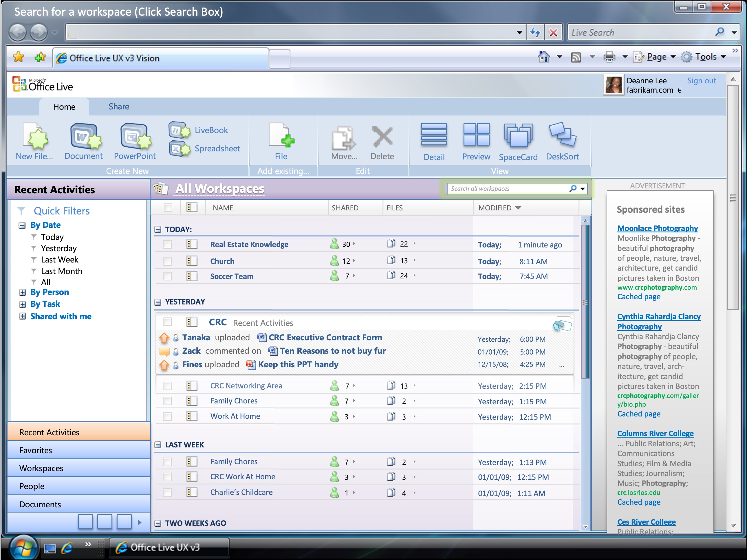Select People in the navigation pane
The image size is (747, 560).
pyautogui.click(x=78, y=486)
